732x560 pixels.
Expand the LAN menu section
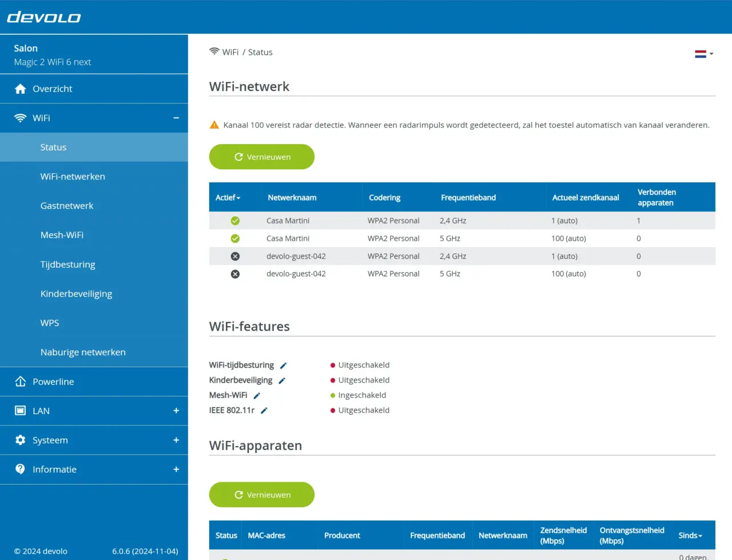click(x=176, y=411)
